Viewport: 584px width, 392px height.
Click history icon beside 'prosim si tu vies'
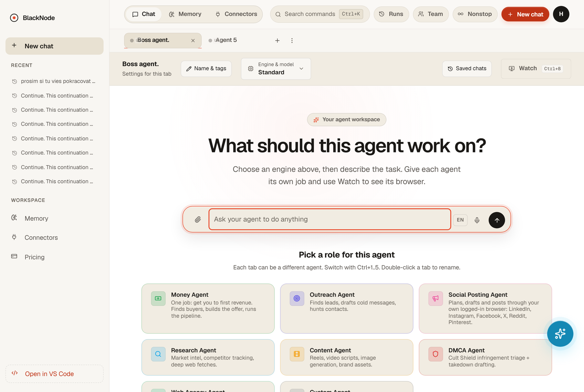(x=15, y=81)
